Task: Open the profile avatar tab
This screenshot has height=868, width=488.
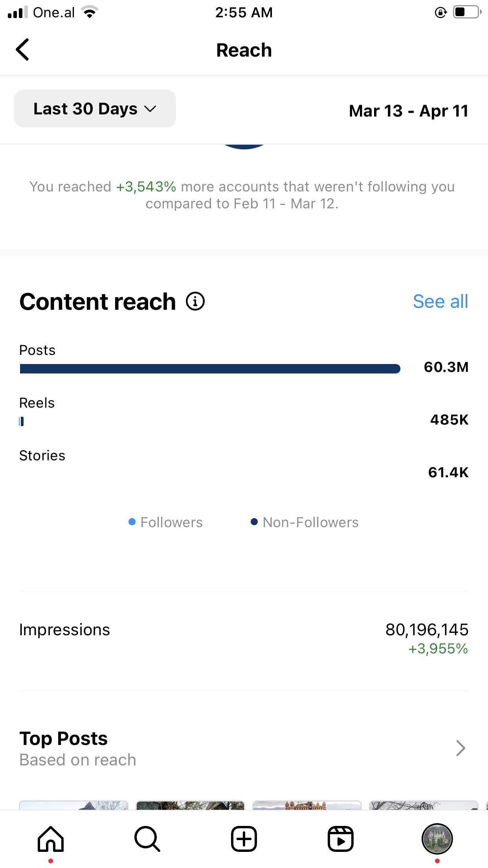Action: click(437, 839)
